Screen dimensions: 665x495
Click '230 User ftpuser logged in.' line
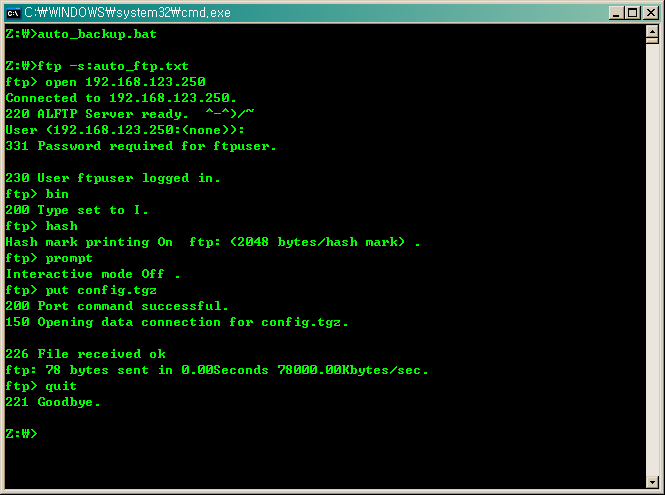click(x=113, y=178)
